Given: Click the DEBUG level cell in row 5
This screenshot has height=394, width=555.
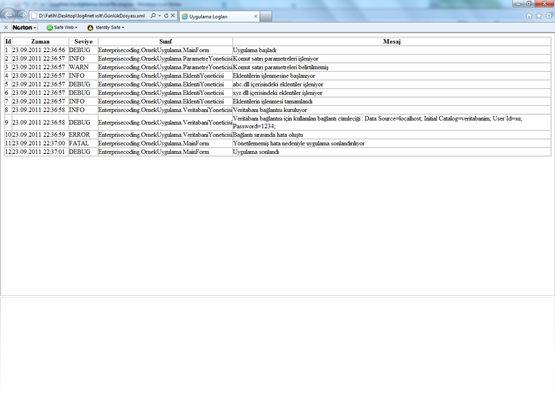Looking at the screenshot, I should [x=84, y=84].
